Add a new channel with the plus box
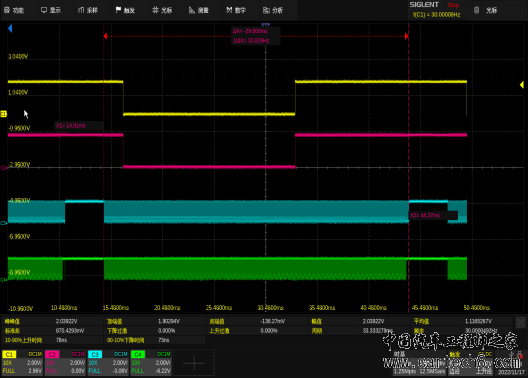This screenshot has width=529, height=378. [194, 363]
